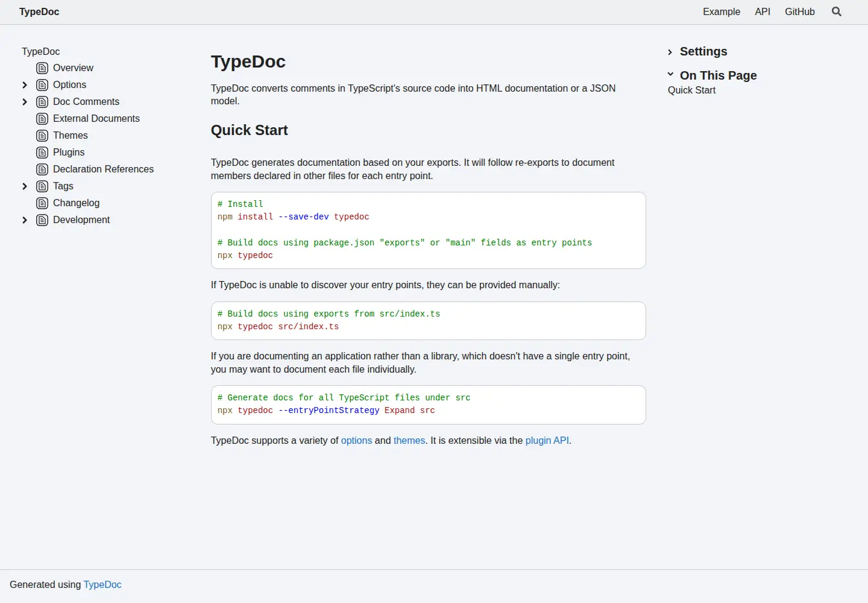Click the Doc Comments document icon
The height and width of the screenshot is (603, 868).
(42, 102)
